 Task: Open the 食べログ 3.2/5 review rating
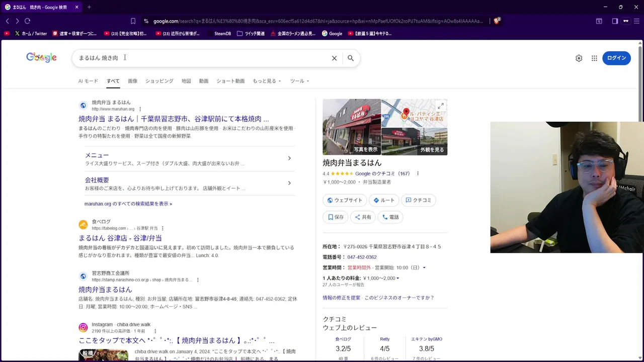click(x=343, y=349)
